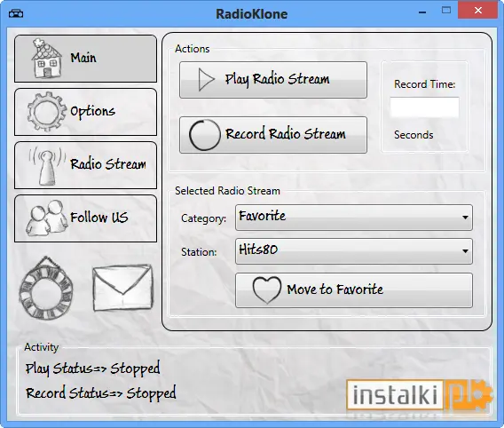Screen dimensions: 504x428
Task: Click the lifebuoy help icon
Action: 46,288
